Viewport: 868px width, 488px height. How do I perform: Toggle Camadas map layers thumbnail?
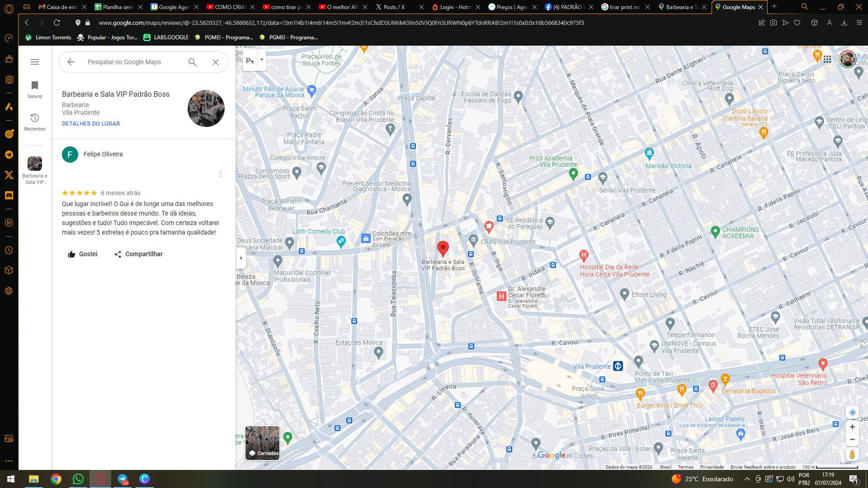pos(262,443)
